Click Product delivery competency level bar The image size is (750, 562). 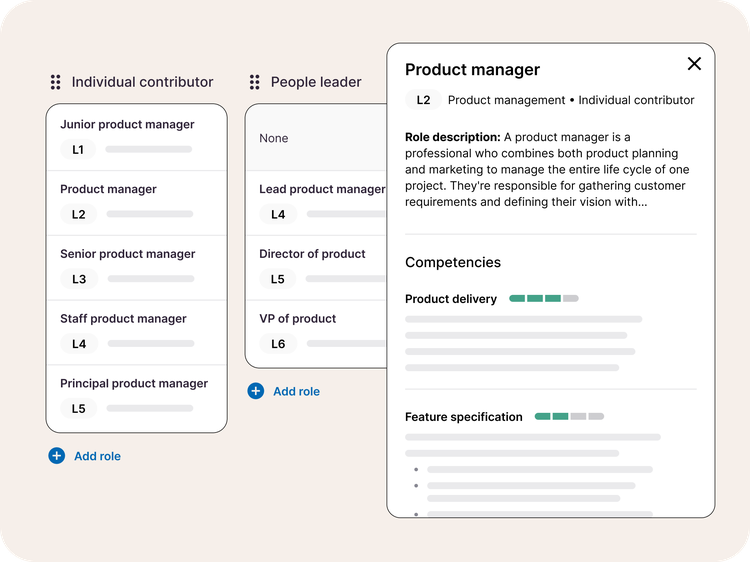[543, 298]
